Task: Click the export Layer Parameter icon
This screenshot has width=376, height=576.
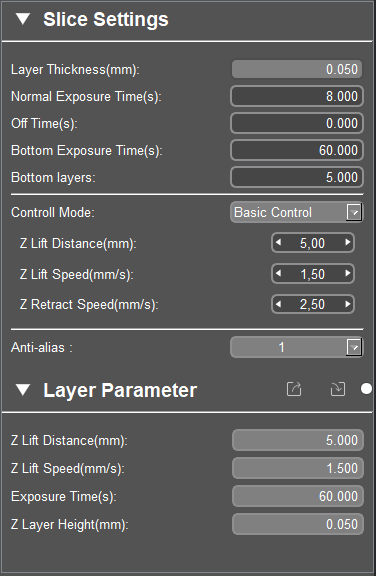Action: (294, 389)
